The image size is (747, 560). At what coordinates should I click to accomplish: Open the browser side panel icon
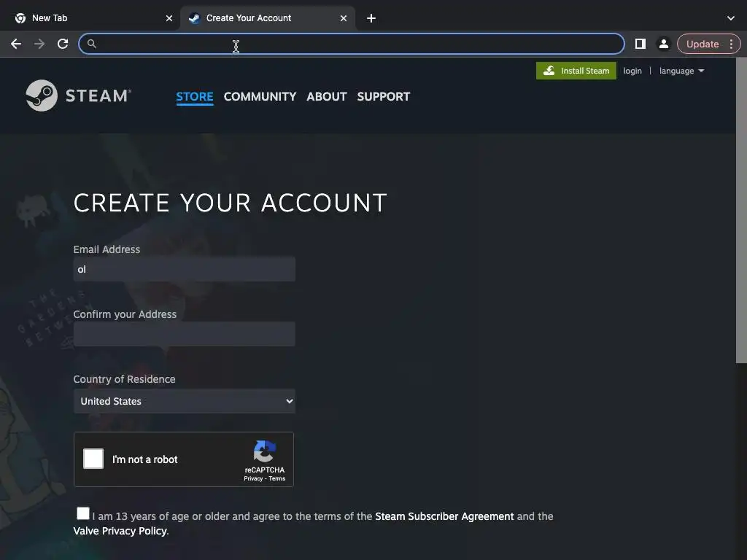click(x=640, y=44)
